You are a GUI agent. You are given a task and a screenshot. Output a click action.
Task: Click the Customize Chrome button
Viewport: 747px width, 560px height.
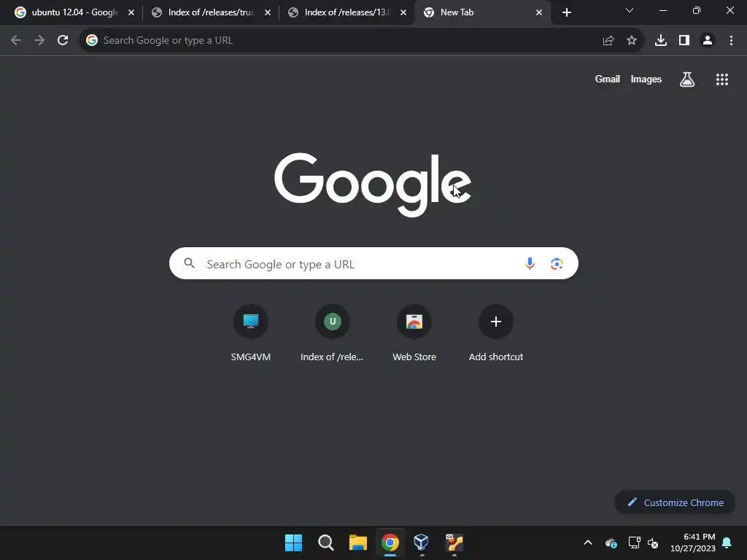tap(675, 502)
